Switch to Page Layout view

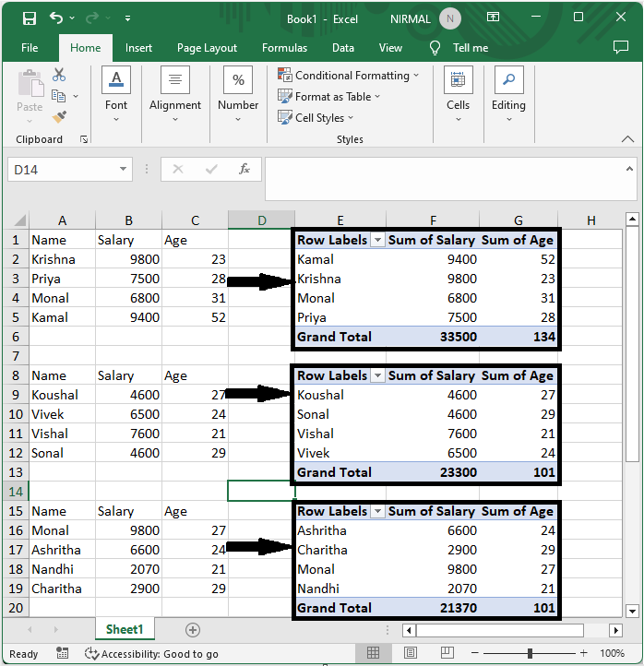(x=410, y=653)
